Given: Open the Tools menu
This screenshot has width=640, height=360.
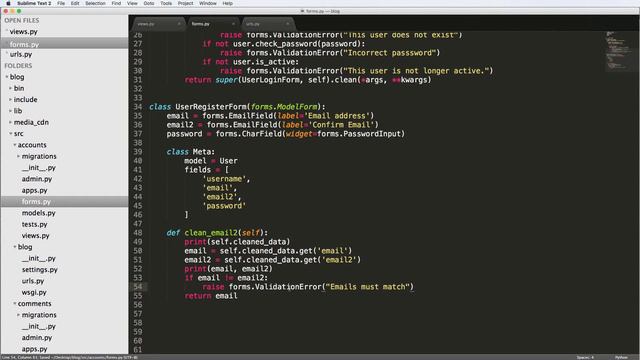Looking at the screenshot, I should 166,3.
